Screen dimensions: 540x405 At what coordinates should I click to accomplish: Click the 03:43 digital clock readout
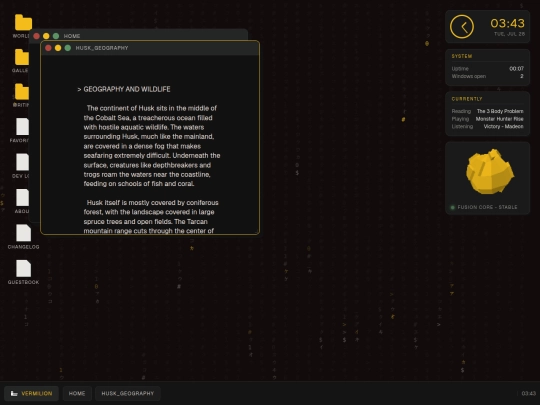[x=508, y=23]
